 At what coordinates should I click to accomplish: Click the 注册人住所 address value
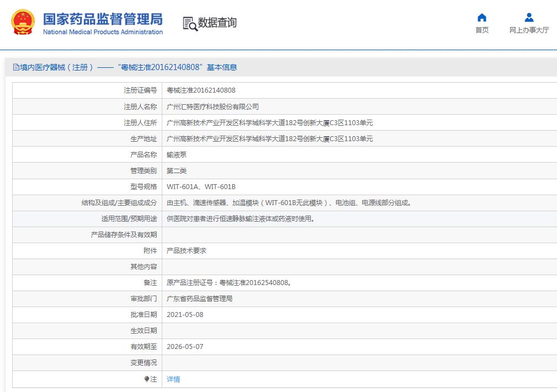269,123
